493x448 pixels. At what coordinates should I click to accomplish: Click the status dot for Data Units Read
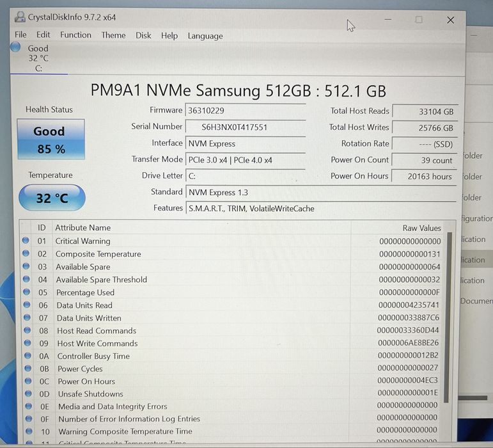pyautogui.click(x=27, y=305)
